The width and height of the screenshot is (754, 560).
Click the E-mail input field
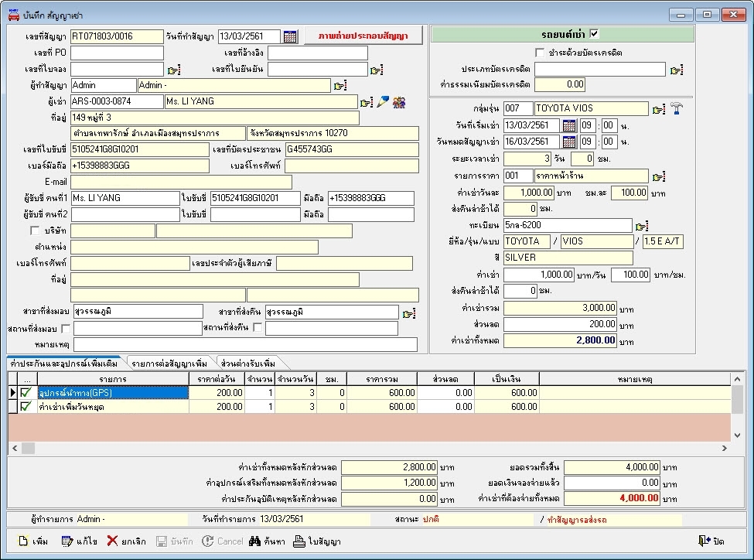coord(181,182)
